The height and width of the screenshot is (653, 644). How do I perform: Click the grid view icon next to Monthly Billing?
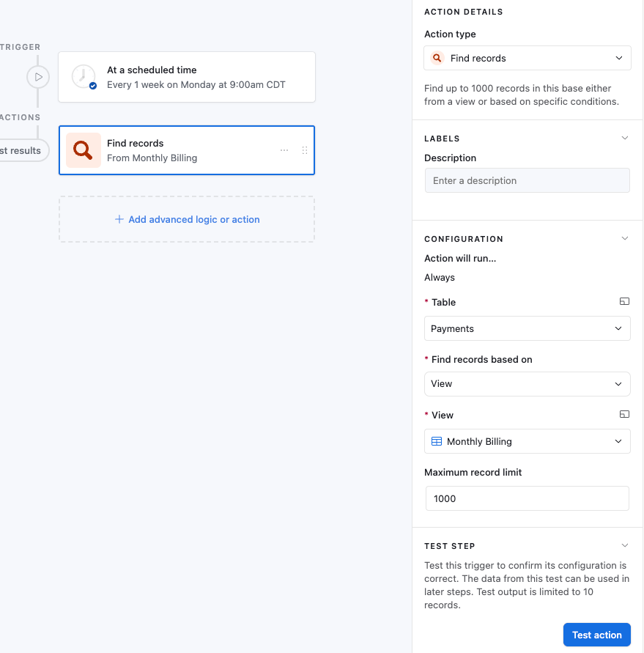click(438, 441)
